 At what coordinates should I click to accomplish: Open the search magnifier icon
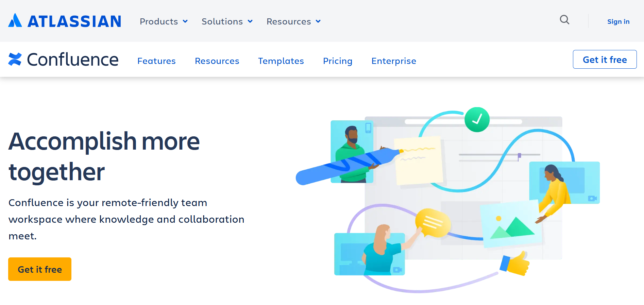[x=564, y=20]
